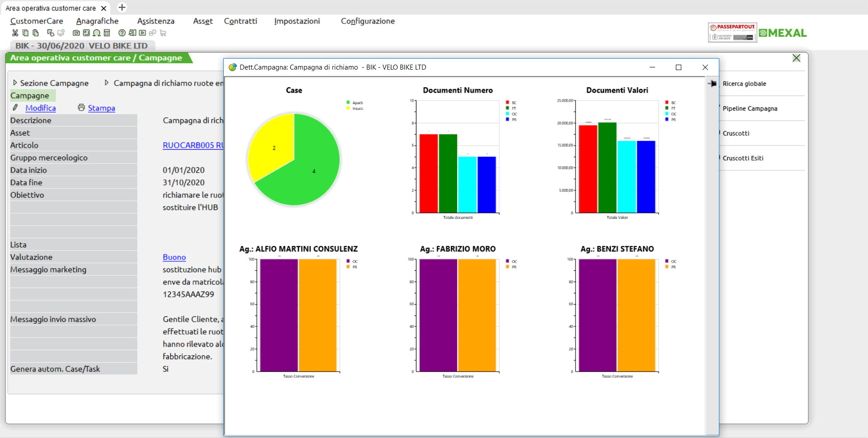Open the calculator icon in toolbar
Screen dimensions: 868x438
coord(107,33)
